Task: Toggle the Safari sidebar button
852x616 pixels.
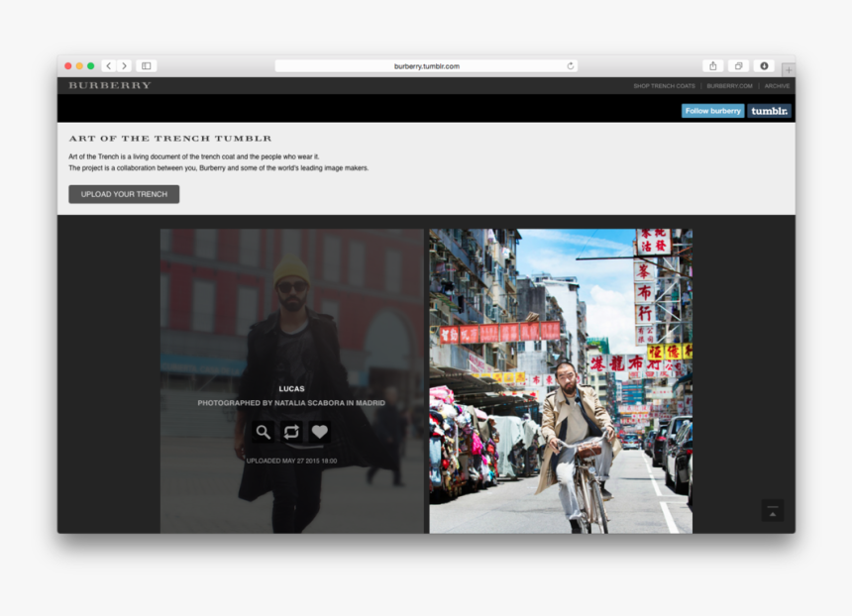Action: point(147,65)
